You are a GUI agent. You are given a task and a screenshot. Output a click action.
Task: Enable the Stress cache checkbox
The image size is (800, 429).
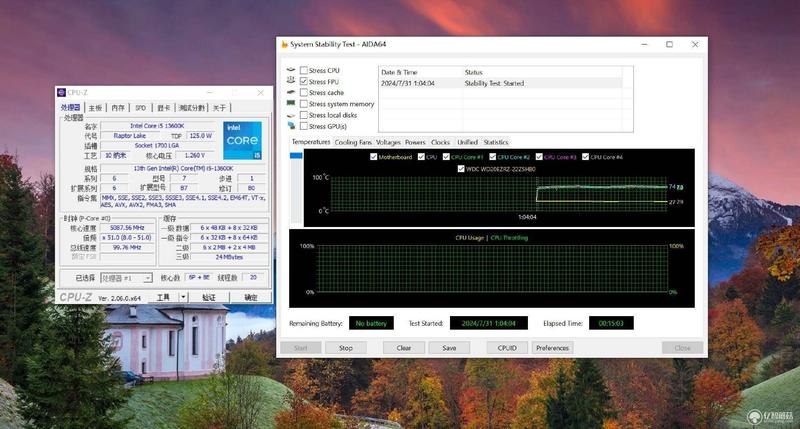click(304, 92)
